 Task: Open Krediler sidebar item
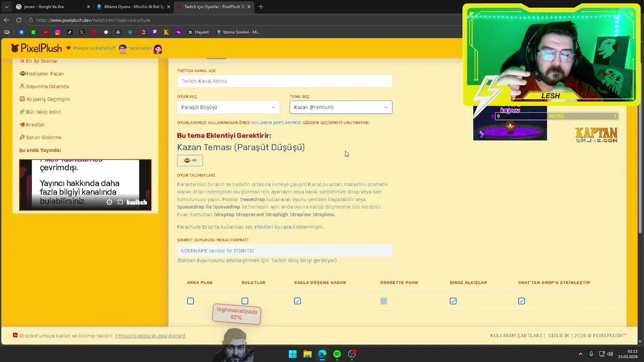pos(32,125)
